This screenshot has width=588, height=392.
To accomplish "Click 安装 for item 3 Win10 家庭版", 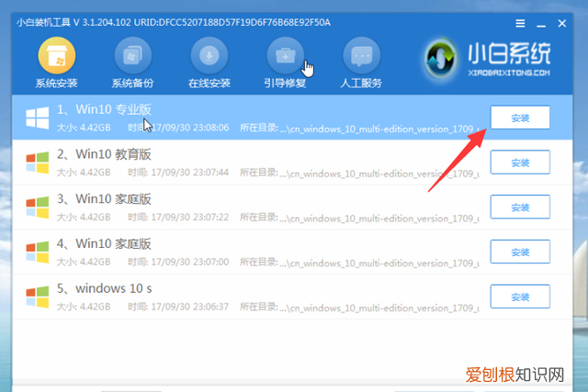I will [x=520, y=207].
